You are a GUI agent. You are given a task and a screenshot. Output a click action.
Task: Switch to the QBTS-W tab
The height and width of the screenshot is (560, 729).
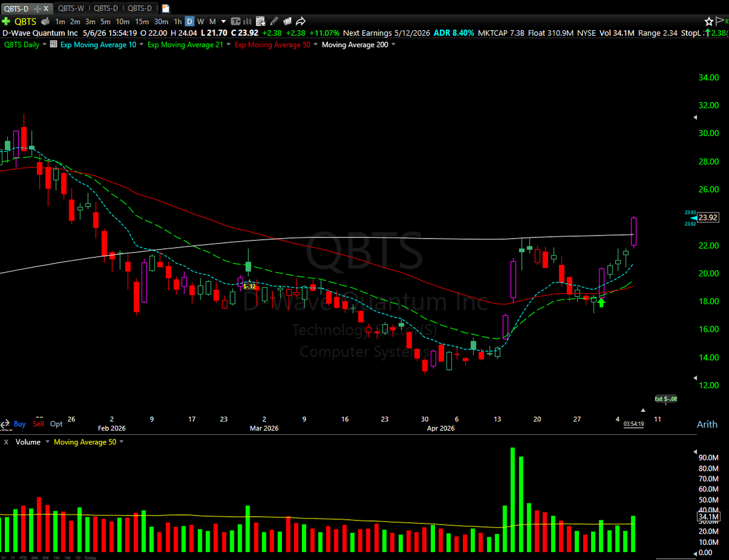tap(70, 9)
